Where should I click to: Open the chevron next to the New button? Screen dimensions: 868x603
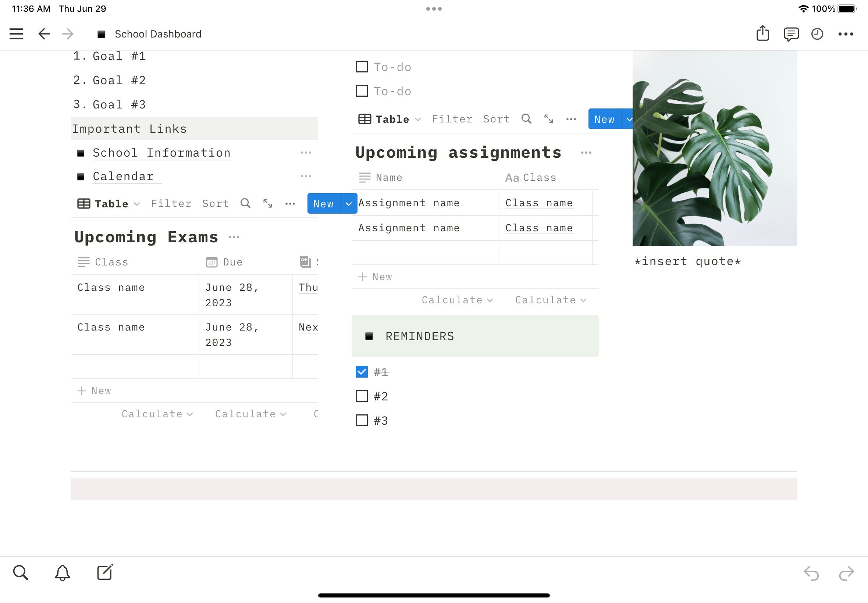click(348, 203)
